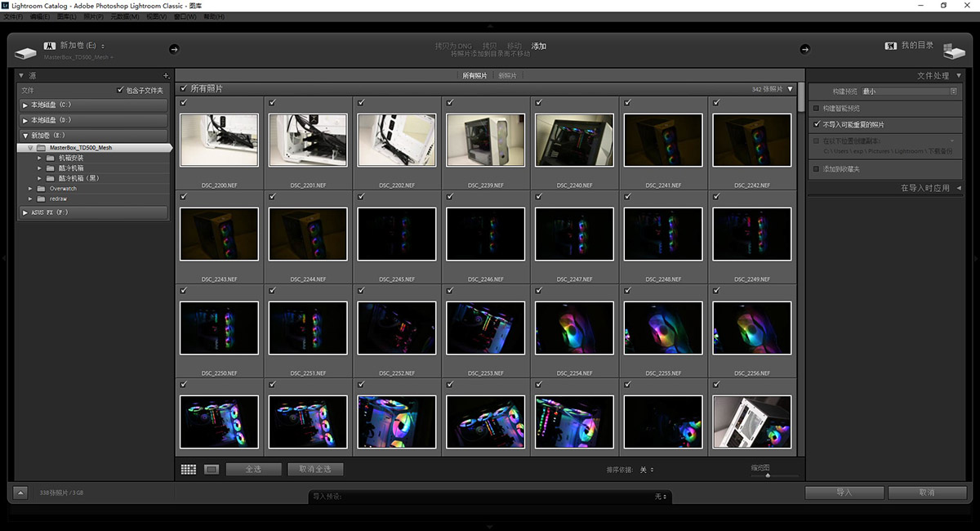Enable 构建智能预览 checkbox
The image size is (980, 531).
point(816,108)
